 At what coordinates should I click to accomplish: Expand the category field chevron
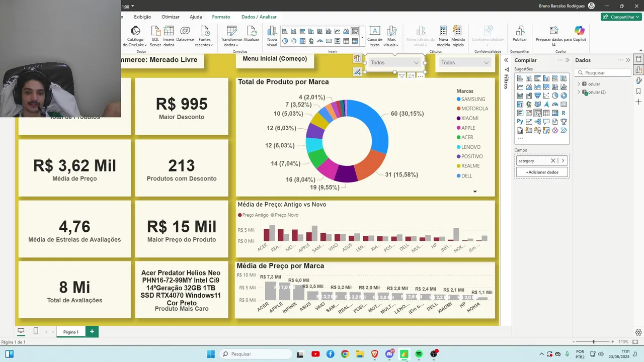[x=563, y=161]
